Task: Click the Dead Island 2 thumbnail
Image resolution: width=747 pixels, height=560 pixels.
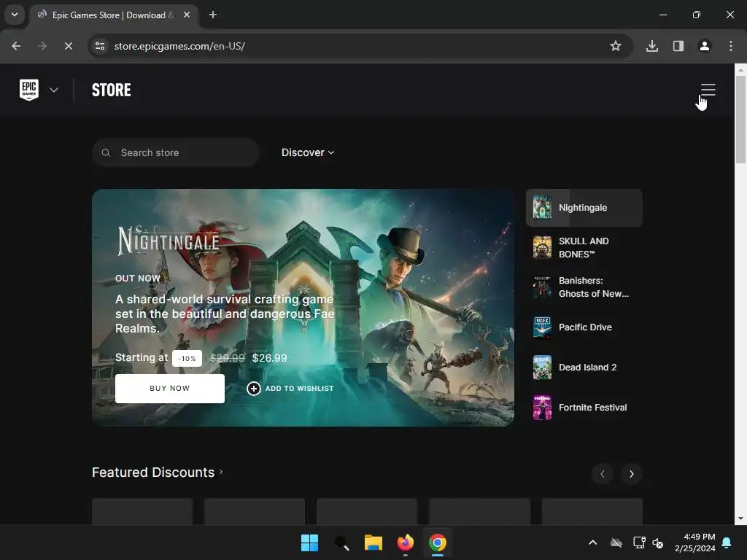Action: pyautogui.click(x=542, y=367)
